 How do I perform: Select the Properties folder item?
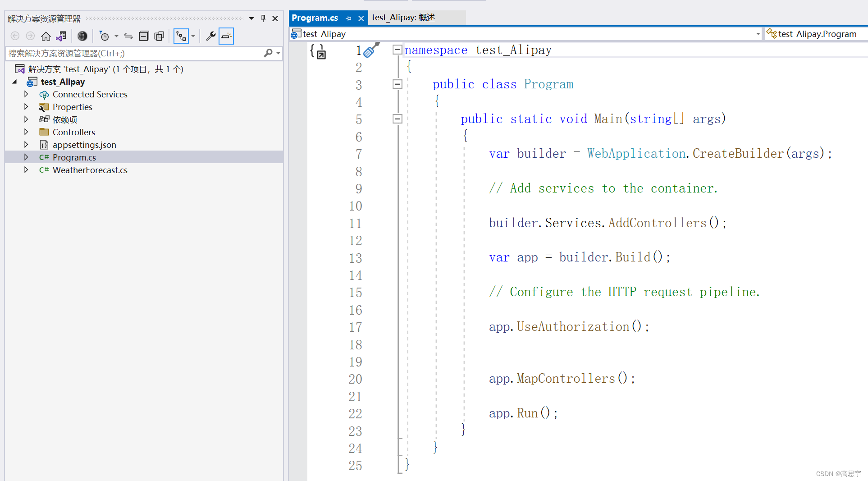click(x=73, y=107)
